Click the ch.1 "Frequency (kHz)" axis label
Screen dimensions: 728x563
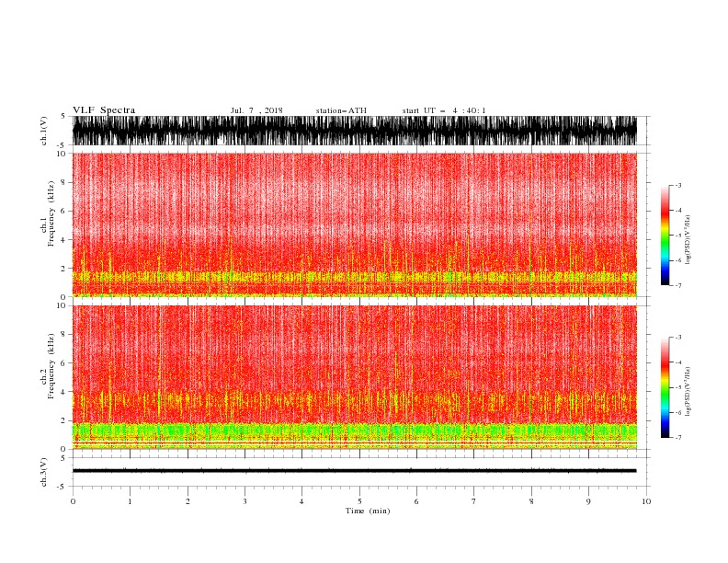click(x=51, y=213)
